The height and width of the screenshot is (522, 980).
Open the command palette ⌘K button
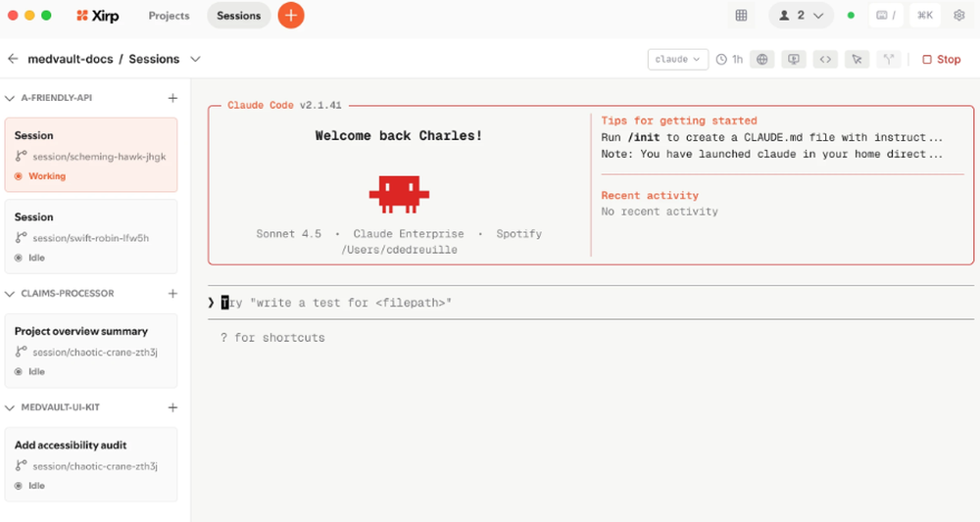[x=925, y=16]
